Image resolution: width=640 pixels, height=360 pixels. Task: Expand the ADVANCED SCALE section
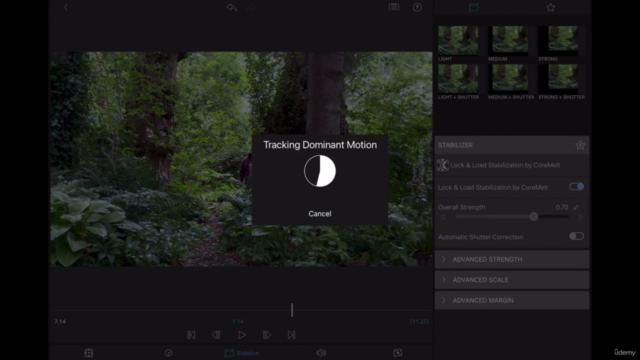512,280
